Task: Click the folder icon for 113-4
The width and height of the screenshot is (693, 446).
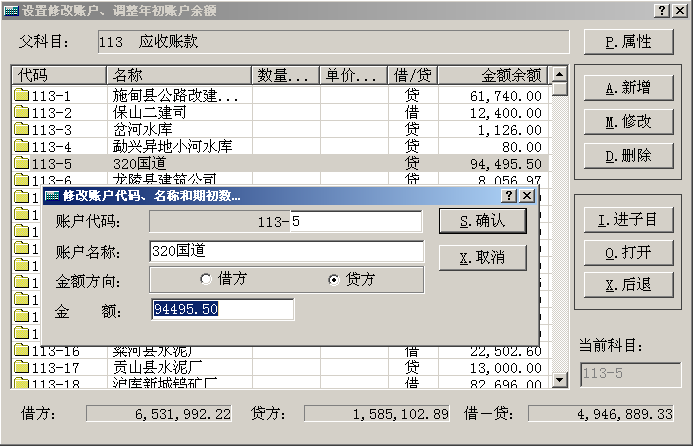Action: click(21, 147)
